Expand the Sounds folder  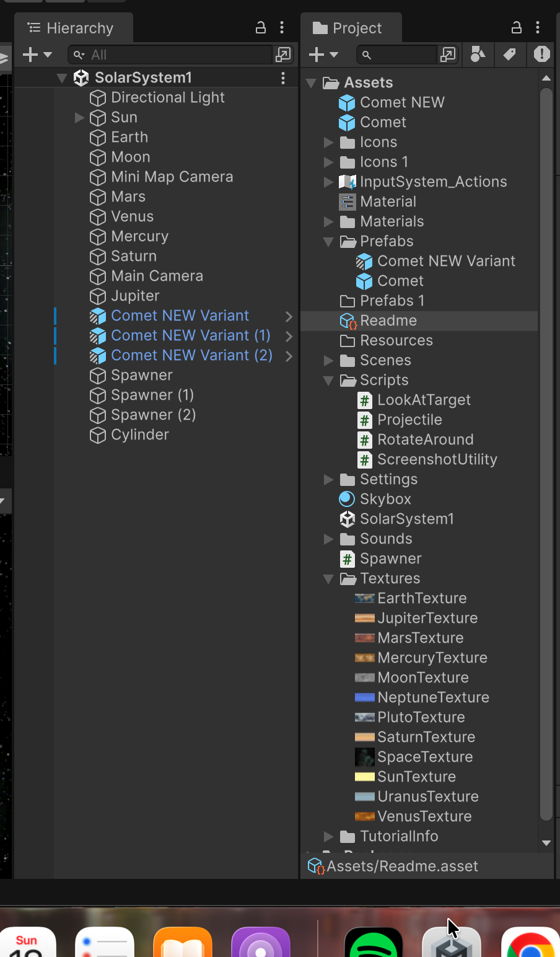[328, 539]
